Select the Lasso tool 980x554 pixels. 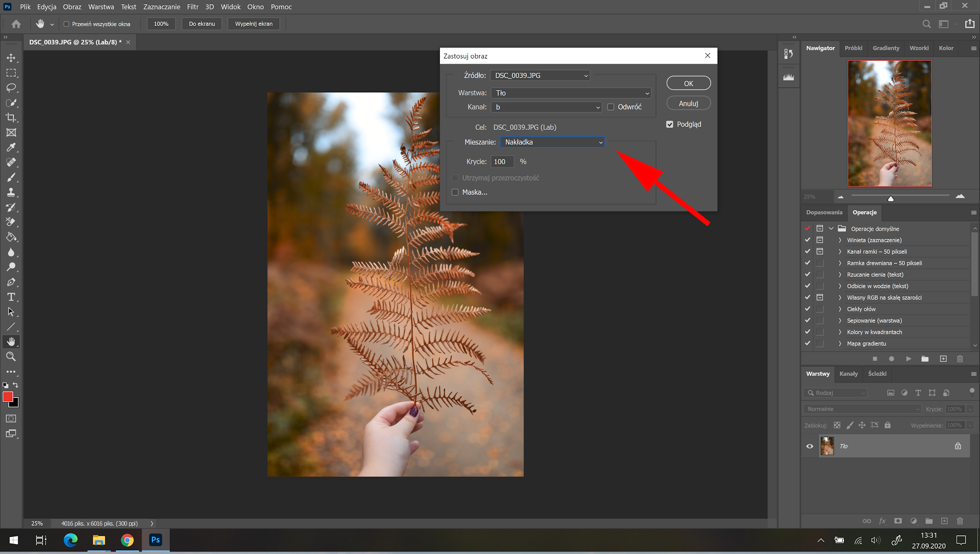point(11,88)
